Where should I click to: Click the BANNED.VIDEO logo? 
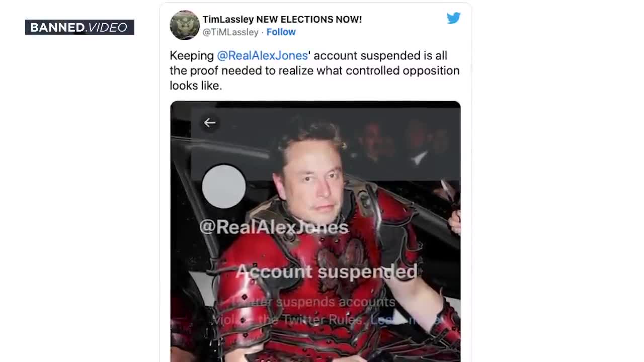(79, 27)
